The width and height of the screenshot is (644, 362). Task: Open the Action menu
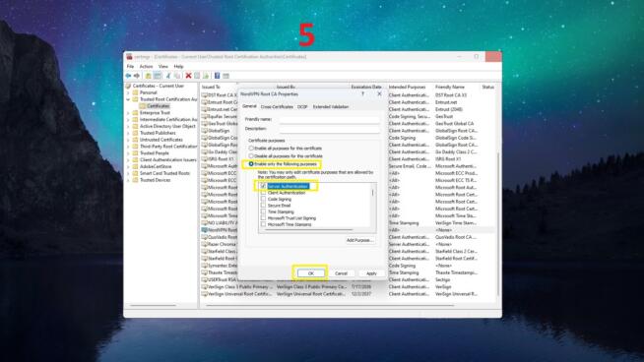(146, 67)
